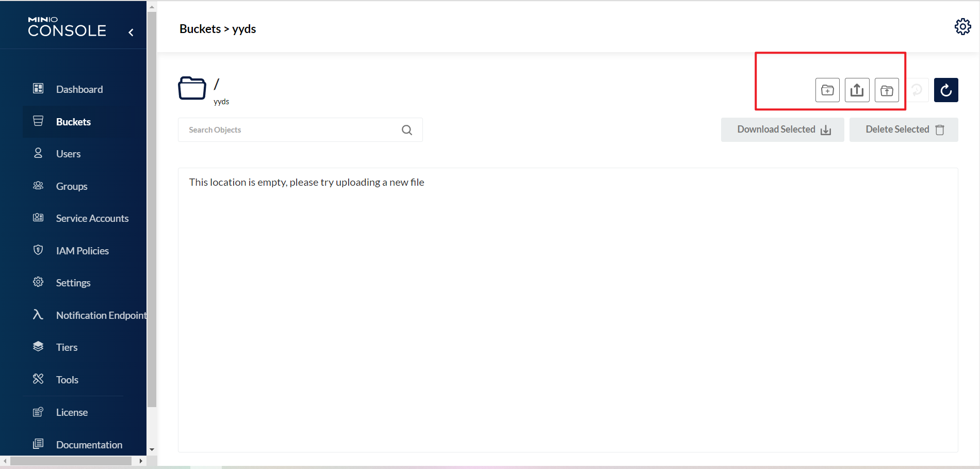Click the search magnifier icon
Viewport: 980px width, 469px height.
point(407,130)
